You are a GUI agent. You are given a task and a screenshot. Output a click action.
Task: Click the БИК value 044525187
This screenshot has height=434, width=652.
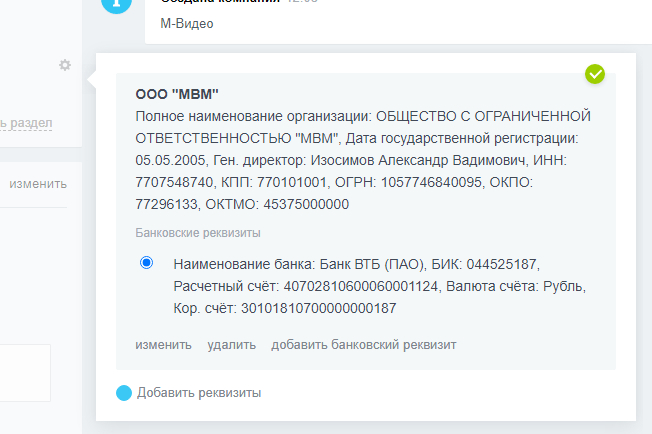[x=501, y=264]
